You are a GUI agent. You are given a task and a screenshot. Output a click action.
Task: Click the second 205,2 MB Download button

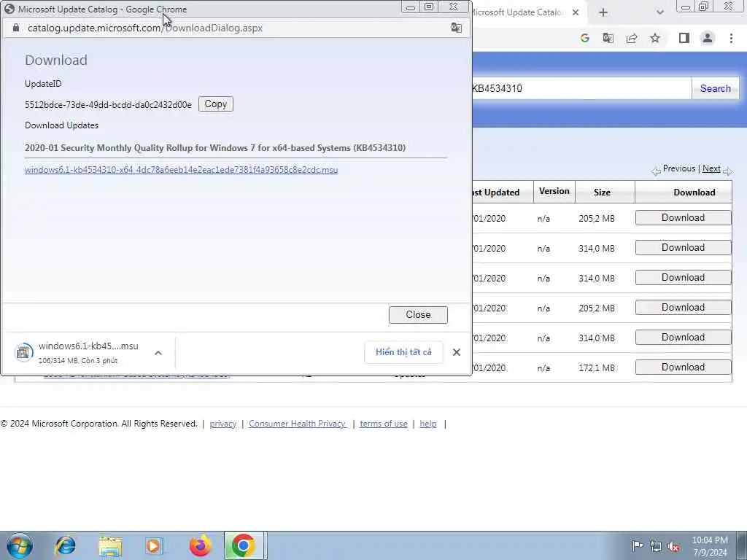683,308
